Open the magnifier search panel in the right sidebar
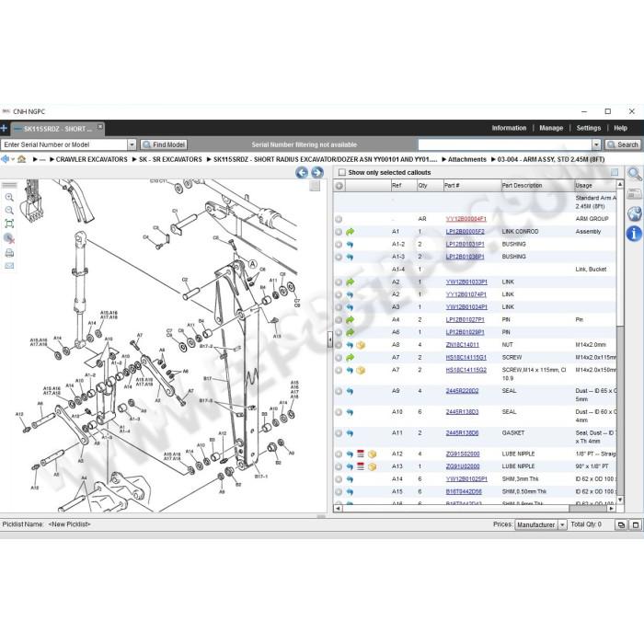 tap(634, 174)
